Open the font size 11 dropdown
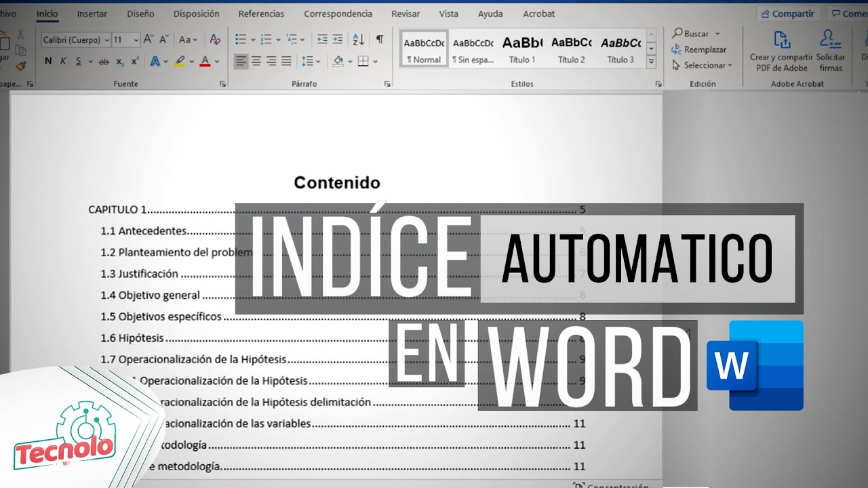This screenshot has width=868, height=488. click(x=136, y=41)
